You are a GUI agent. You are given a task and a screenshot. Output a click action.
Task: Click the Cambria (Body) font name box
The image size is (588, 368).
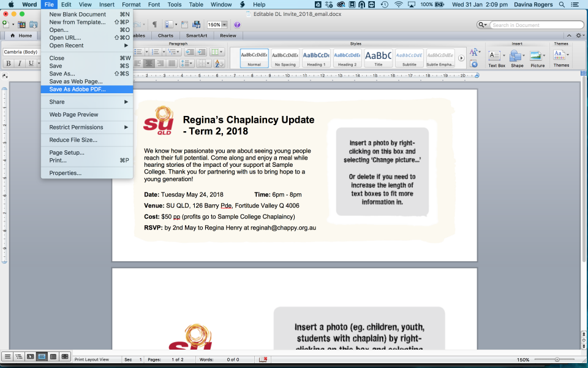[x=22, y=52]
